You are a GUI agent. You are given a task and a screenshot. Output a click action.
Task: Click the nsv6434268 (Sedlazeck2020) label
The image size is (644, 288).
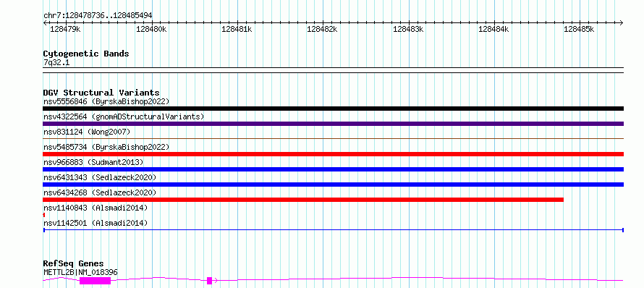(100, 192)
